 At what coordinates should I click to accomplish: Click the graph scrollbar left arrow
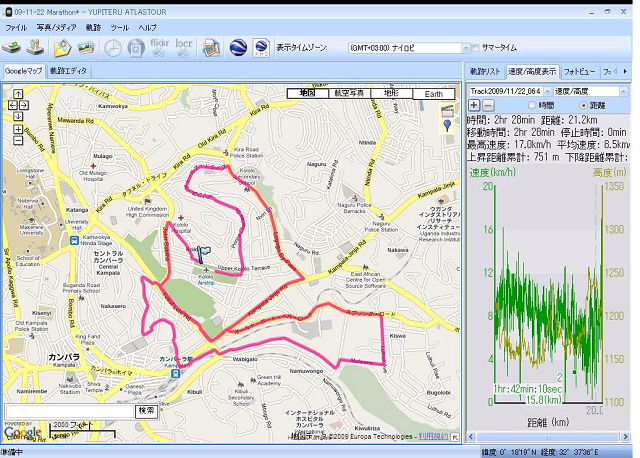tap(471, 437)
